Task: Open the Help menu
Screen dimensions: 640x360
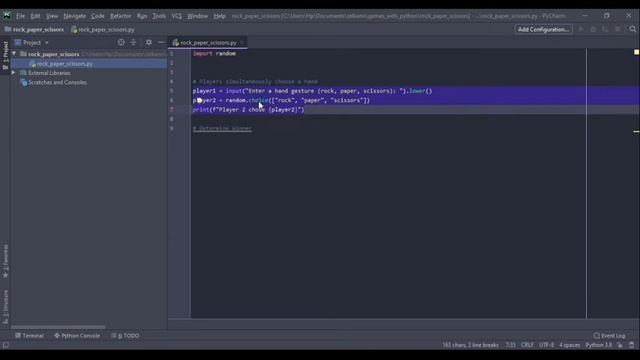Action: 220,16
